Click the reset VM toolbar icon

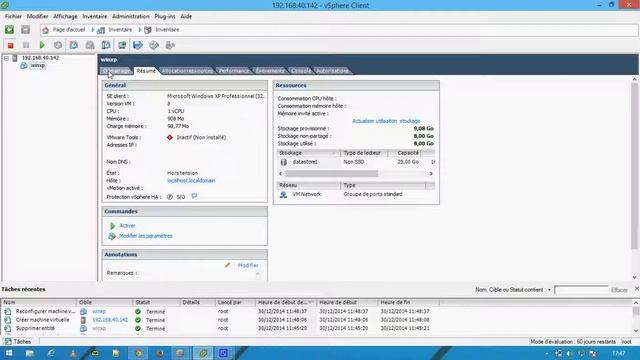point(58,45)
